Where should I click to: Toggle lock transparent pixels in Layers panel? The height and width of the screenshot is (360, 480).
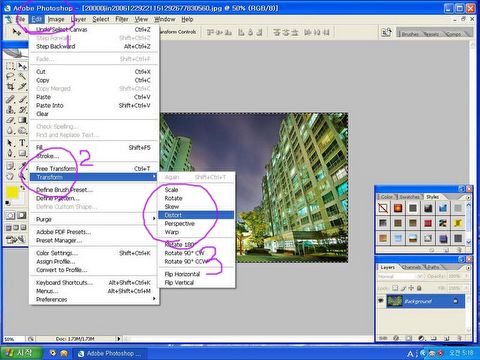[x=395, y=288]
